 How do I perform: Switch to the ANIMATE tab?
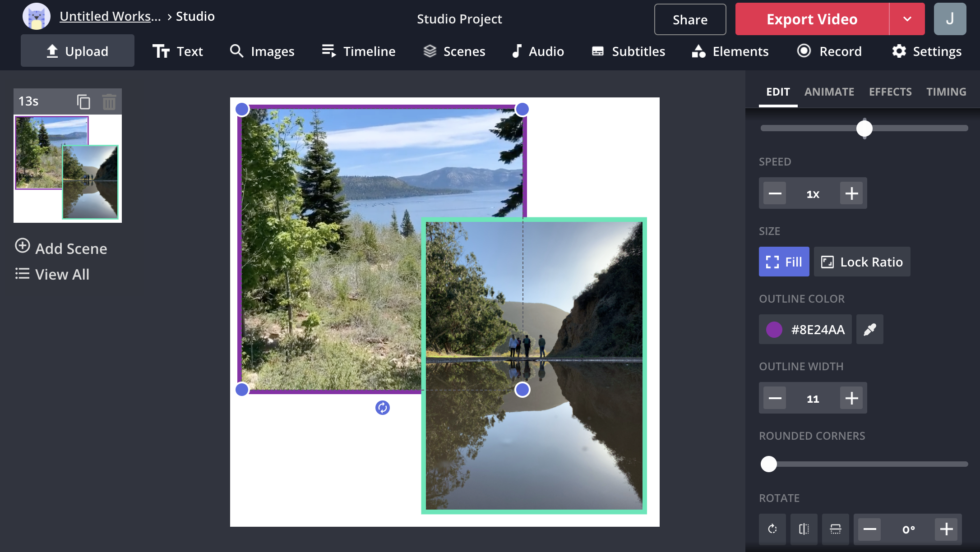(829, 92)
